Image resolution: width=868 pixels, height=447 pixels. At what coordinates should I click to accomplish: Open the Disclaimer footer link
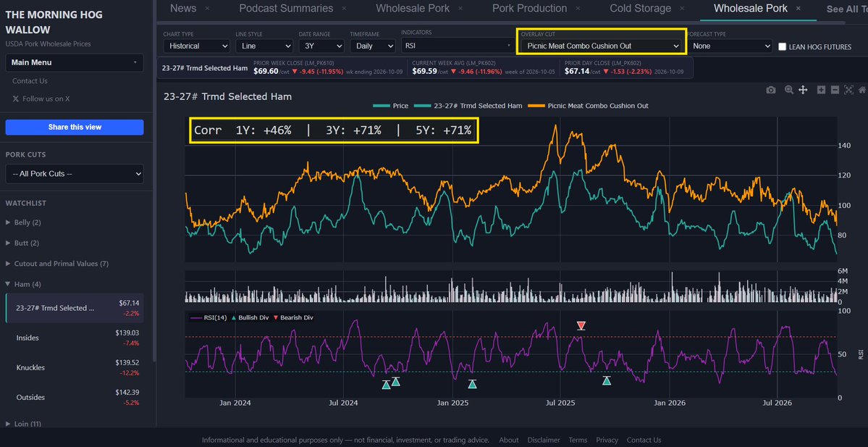(544, 440)
